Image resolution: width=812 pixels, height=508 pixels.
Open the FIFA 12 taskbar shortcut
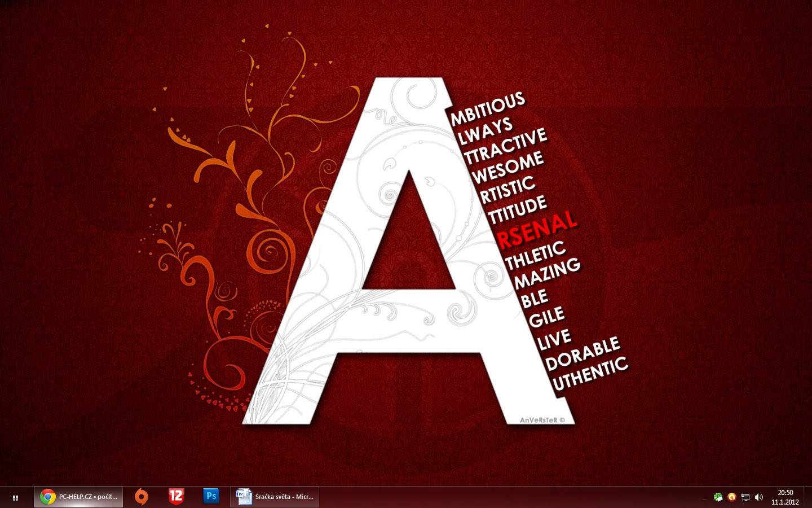pos(176,497)
